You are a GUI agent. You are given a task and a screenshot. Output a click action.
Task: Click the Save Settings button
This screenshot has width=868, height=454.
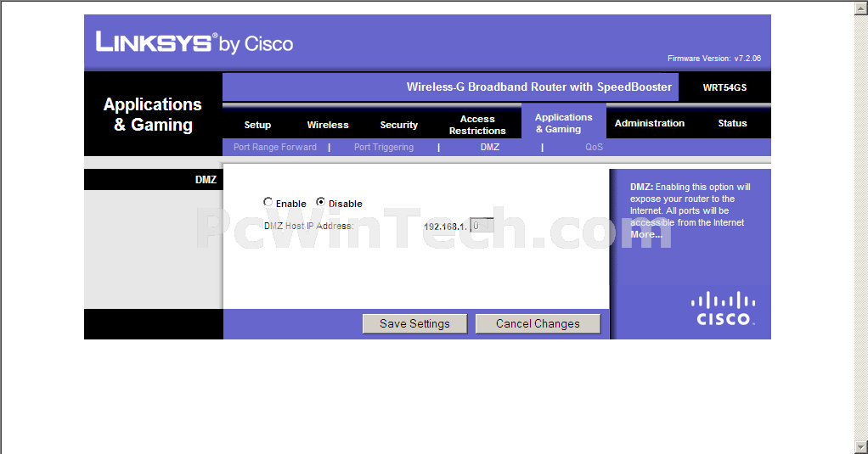(x=414, y=323)
